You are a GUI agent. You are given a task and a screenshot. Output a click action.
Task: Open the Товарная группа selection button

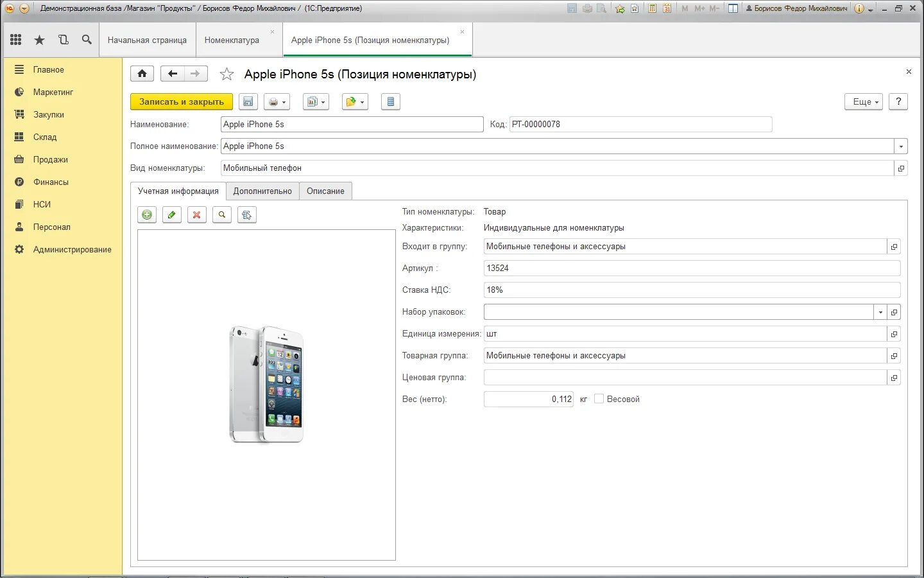click(894, 356)
